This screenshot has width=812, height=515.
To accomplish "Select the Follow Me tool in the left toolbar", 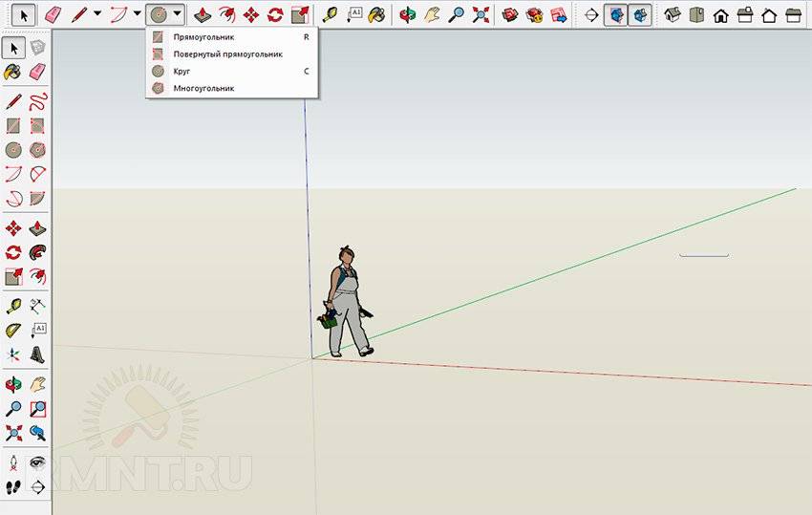I will 38,252.
